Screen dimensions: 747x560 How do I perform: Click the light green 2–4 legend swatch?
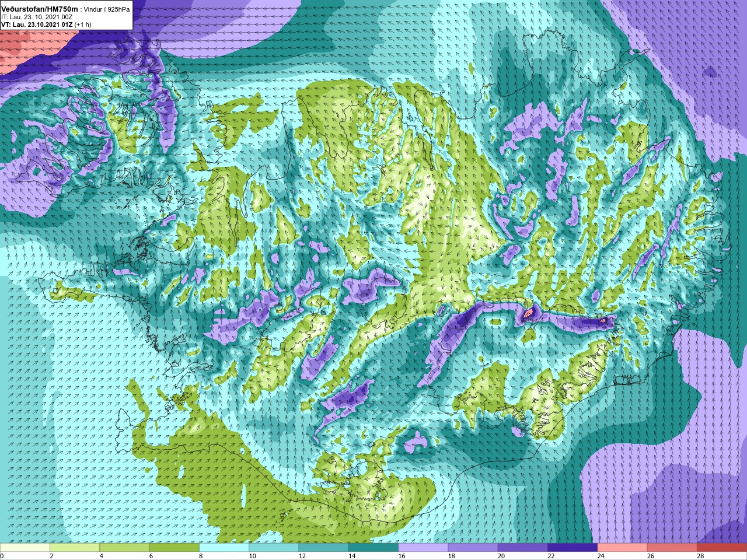[75, 548]
